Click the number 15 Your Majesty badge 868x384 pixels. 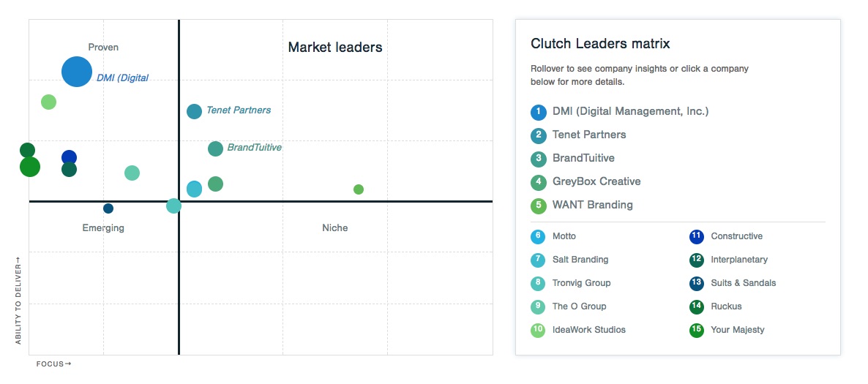(697, 330)
